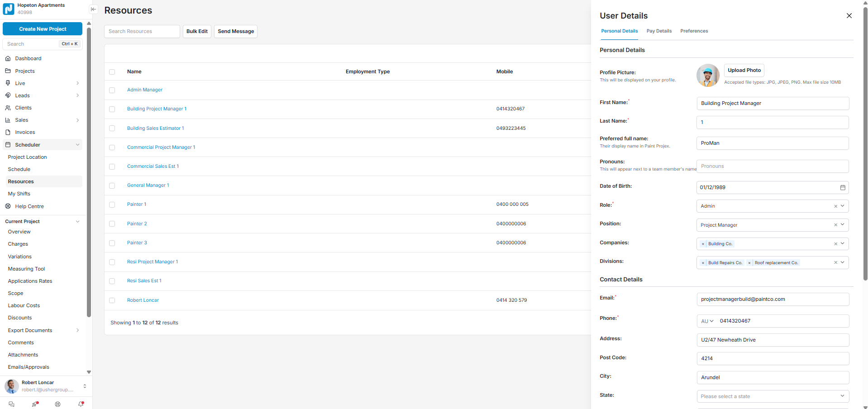Viewport: 868px width, 409px height.
Task: Expand the Position dropdown
Action: click(842, 225)
